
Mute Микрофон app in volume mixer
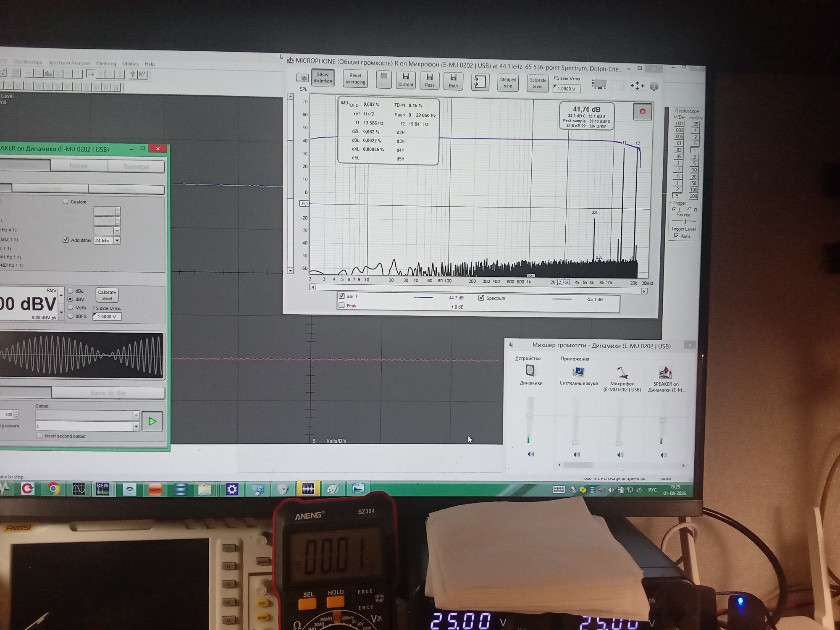(620, 455)
